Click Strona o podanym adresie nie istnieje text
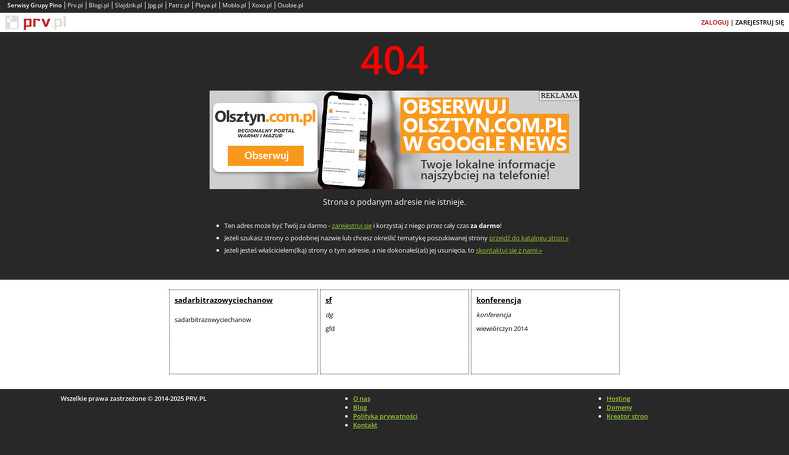789x455 pixels. pos(394,202)
